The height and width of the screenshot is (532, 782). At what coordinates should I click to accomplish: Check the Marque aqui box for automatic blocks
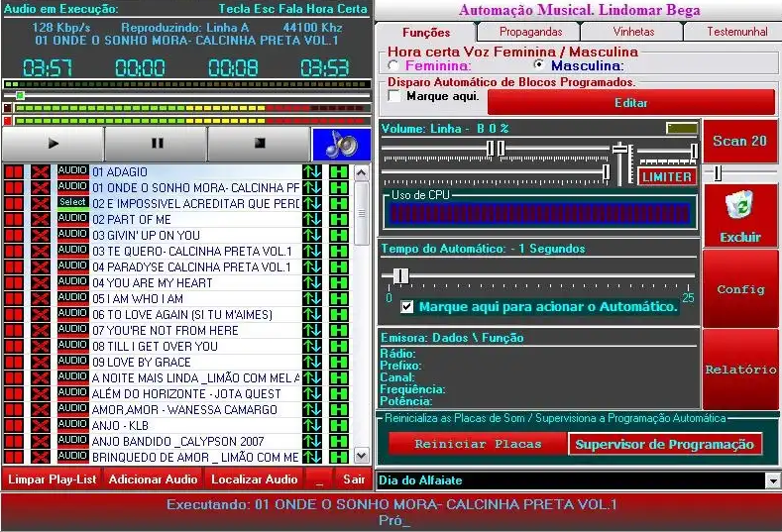click(x=394, y=96)
